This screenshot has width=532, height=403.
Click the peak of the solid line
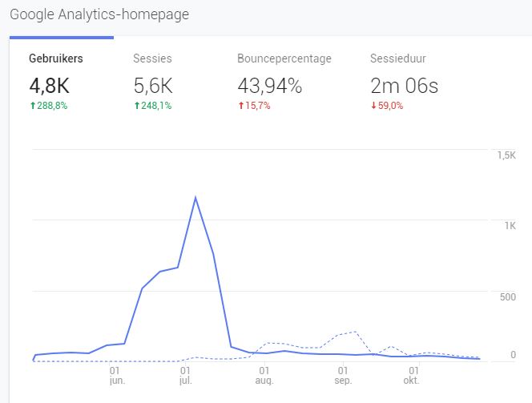pos(195,197)
